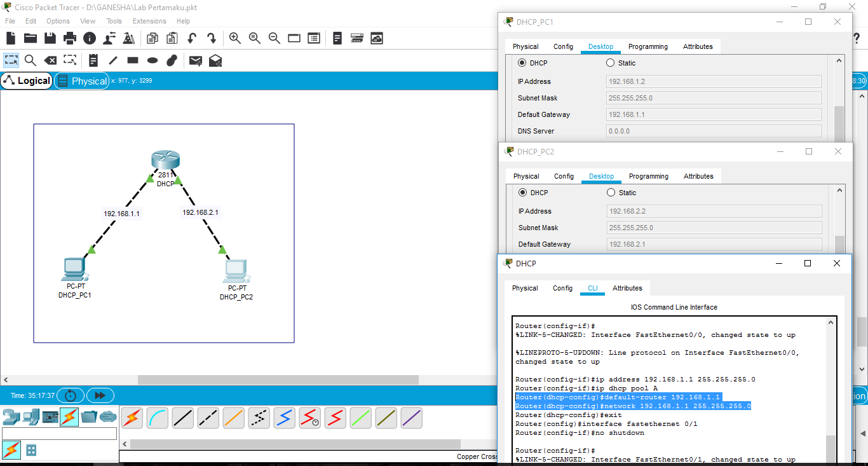
Task: Click the 192.168.2.1 link label on canvas
Action: click(x=200, y=212)
